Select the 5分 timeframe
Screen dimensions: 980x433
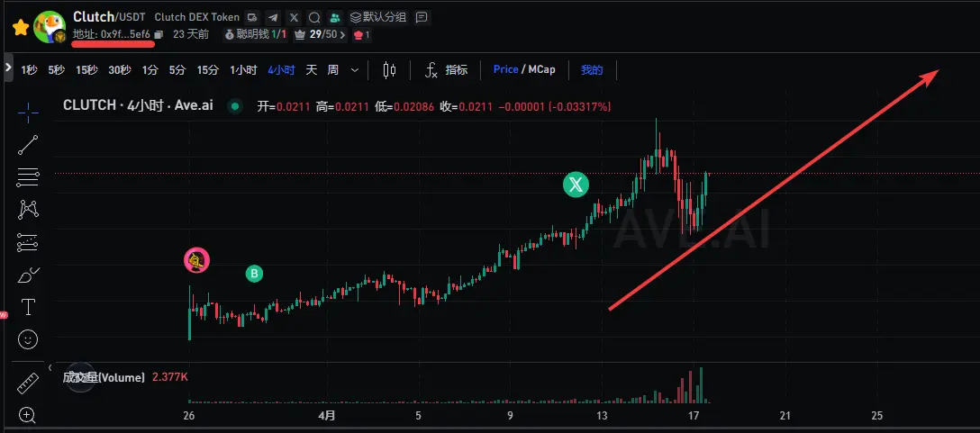(177, 70)
